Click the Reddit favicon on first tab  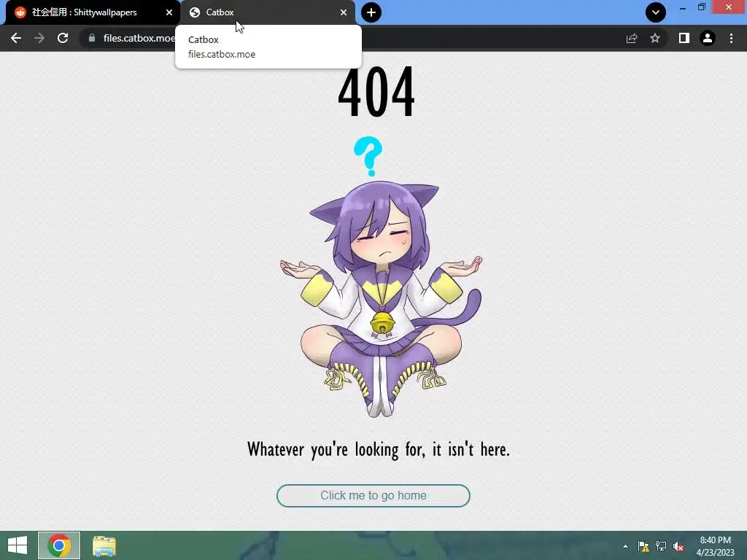pos(20,12)
